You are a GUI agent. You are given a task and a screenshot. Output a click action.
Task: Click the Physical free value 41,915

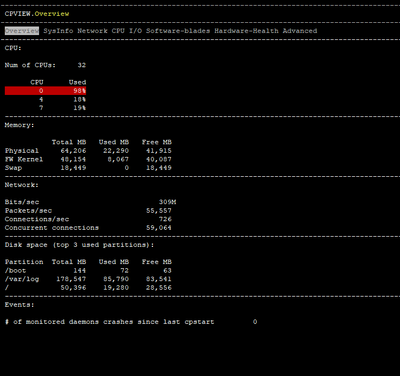(159, 151)
